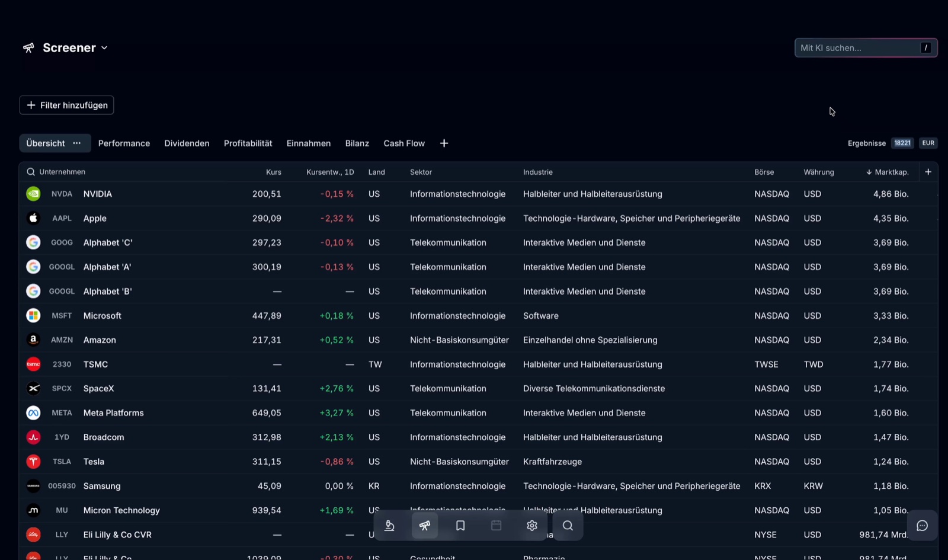Switch to the Performance tab

pyautogui.click(x=124, y=143)
